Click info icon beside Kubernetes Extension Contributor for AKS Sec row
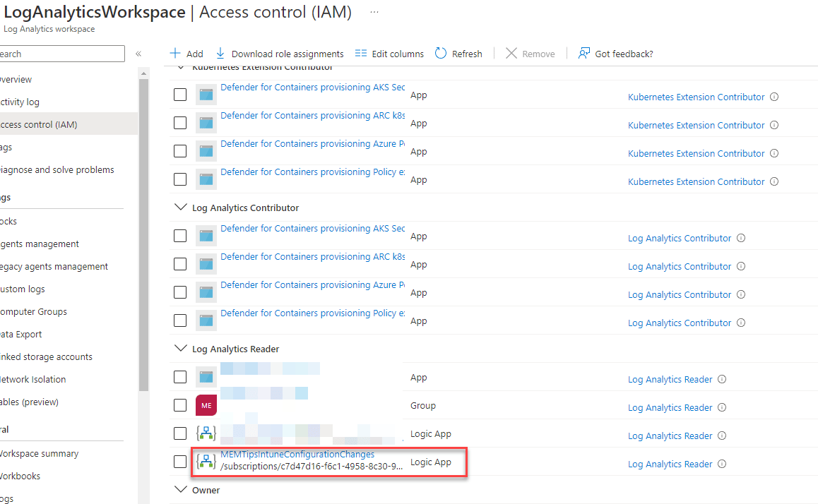The width and height of the screenshot is (818, 504). 774,97
